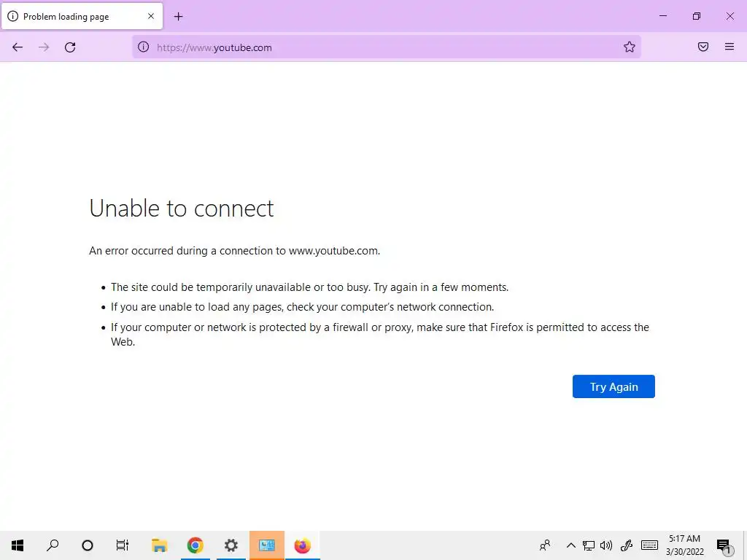Click the text mentioning www.youtube.com error

[234, 251]
